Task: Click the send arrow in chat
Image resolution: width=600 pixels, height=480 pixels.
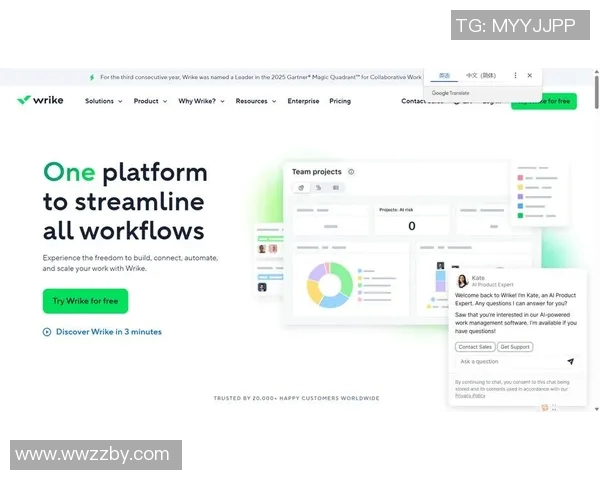Action: tap(570, 362)
